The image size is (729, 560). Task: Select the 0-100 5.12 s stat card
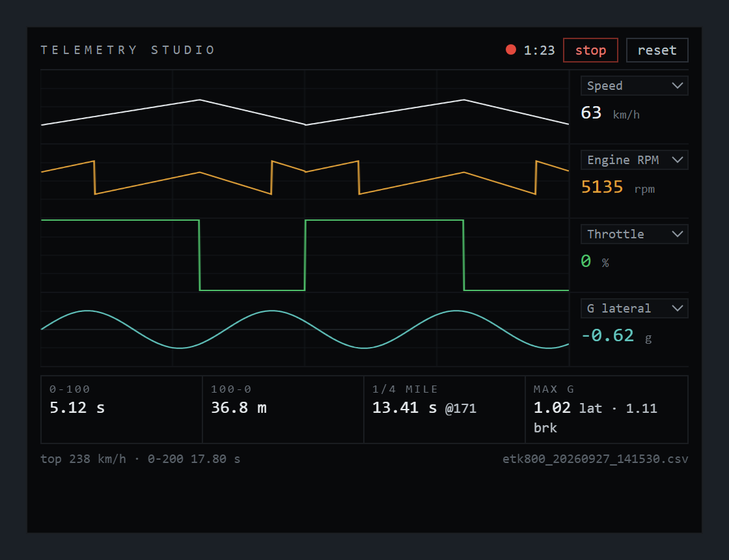(x=122, y=410)
